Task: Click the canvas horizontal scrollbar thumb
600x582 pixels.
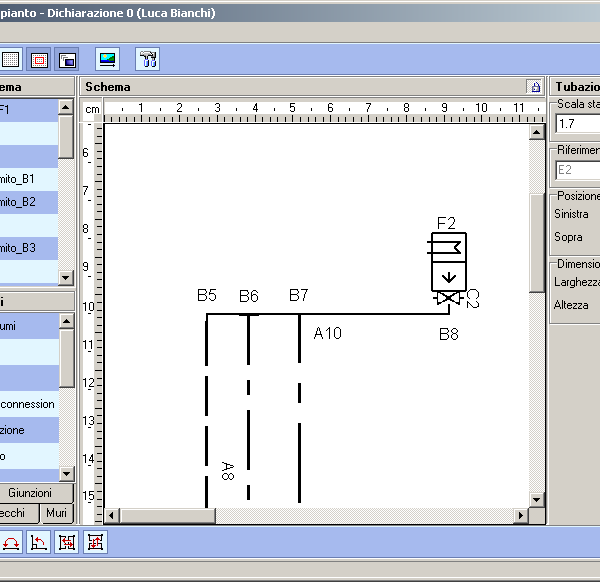Action: point(167,515)
